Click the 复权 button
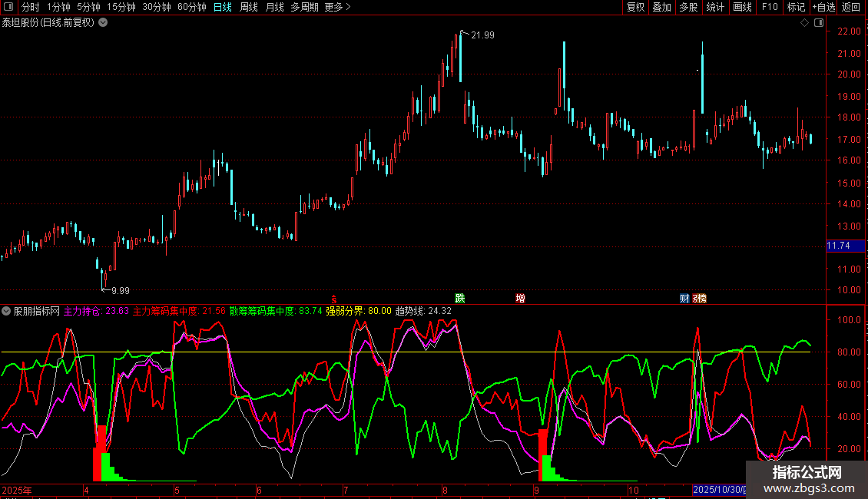 [635, 8]
